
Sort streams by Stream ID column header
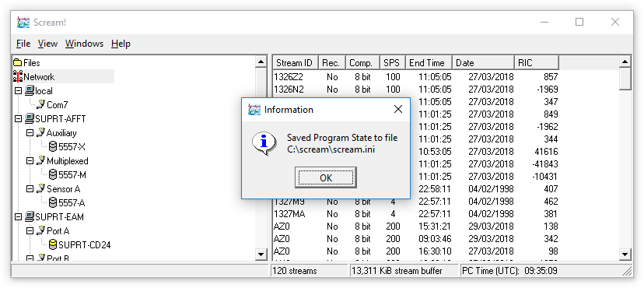tap(295, 63)
